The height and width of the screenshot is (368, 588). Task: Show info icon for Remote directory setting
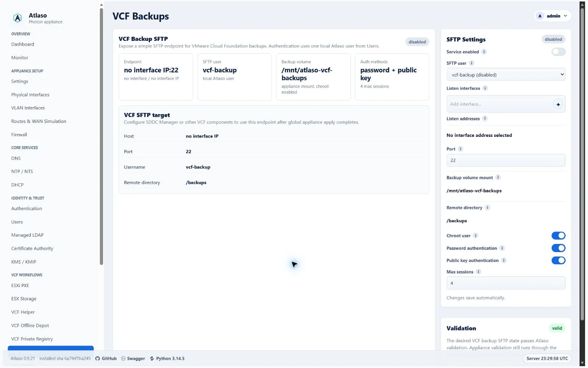click(x=487, y=208)
